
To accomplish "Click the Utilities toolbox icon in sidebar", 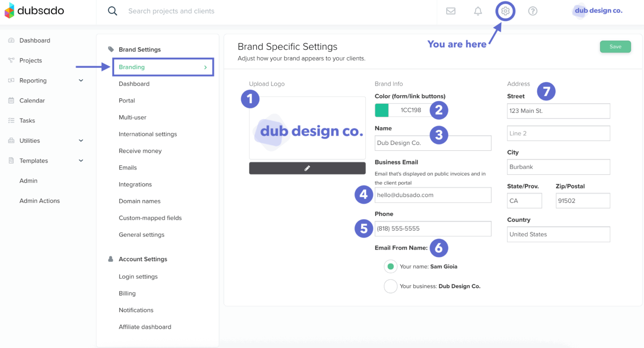I will click(x=11, y=141).
